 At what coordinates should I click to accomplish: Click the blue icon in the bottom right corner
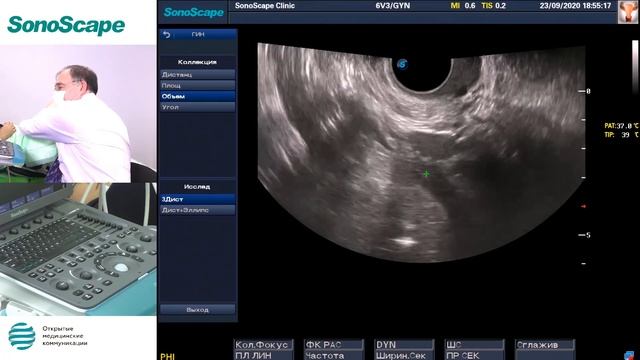coord(629,356)
